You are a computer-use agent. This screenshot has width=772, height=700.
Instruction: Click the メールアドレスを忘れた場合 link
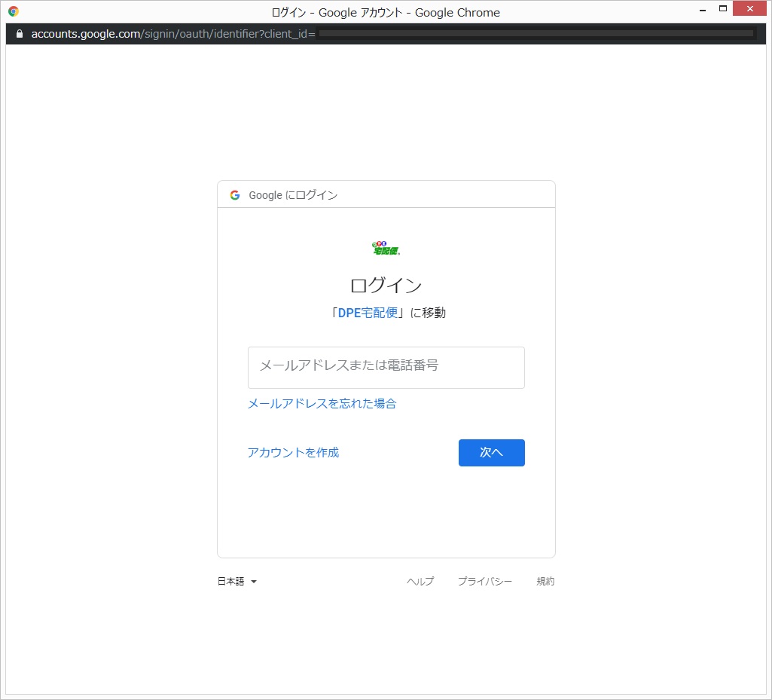[x=322, y=404]
